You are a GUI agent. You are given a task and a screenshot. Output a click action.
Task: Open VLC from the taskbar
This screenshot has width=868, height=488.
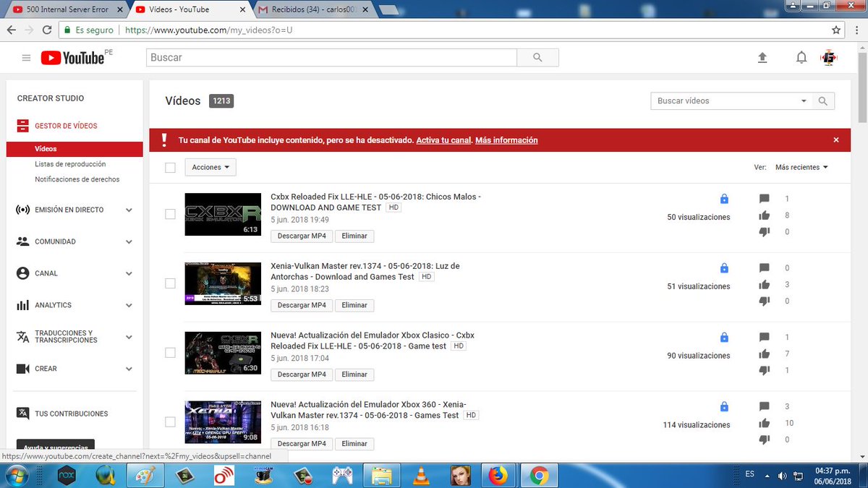(420, 475)
